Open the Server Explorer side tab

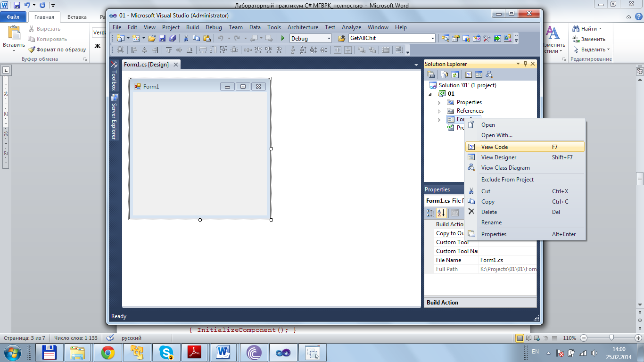[x=114, y=117]
